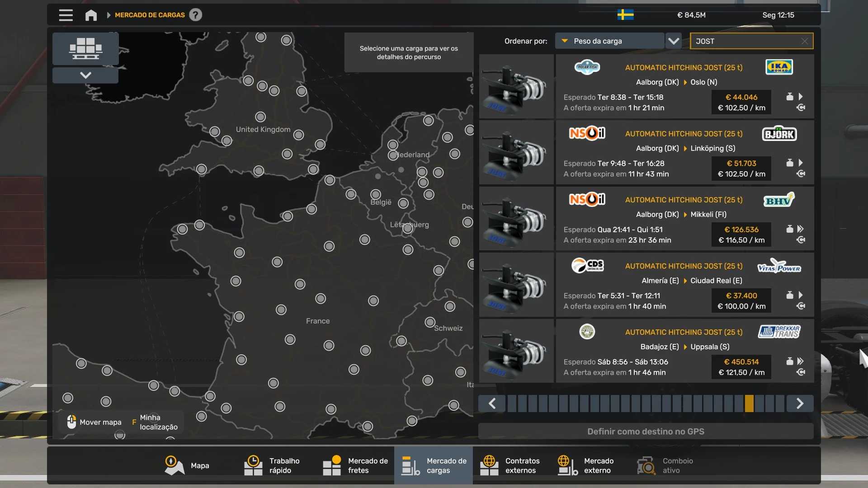Toggle sort order arrow button
Screen dimensions: 868x488
674,41
